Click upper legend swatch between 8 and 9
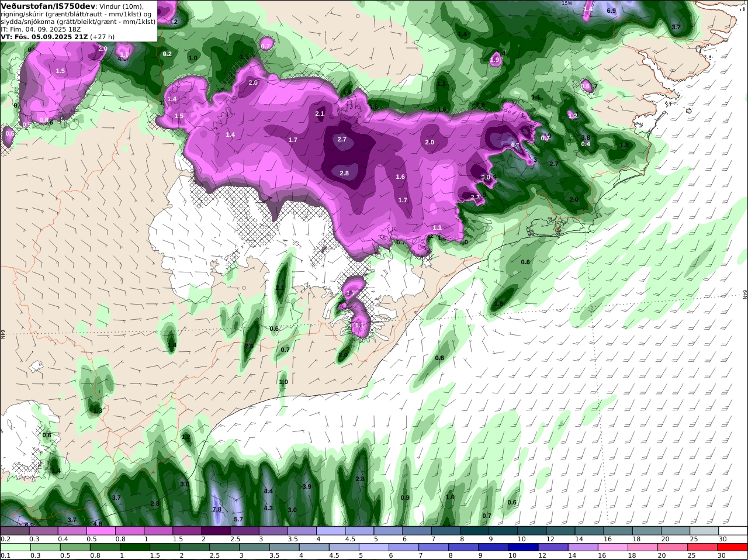This screenshot has width=748, height=560. tap(473, 530)
